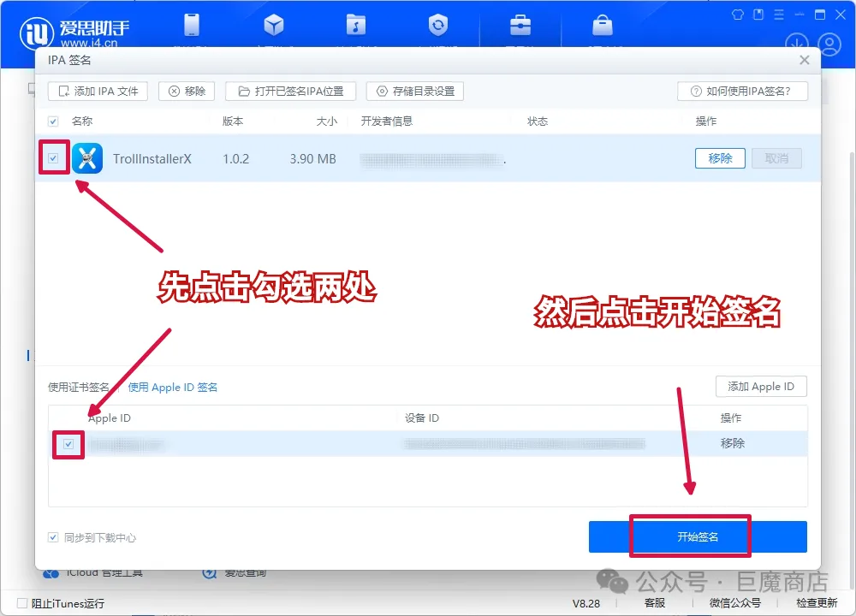Click V8.28 version label in status bar

coord(586,603)
